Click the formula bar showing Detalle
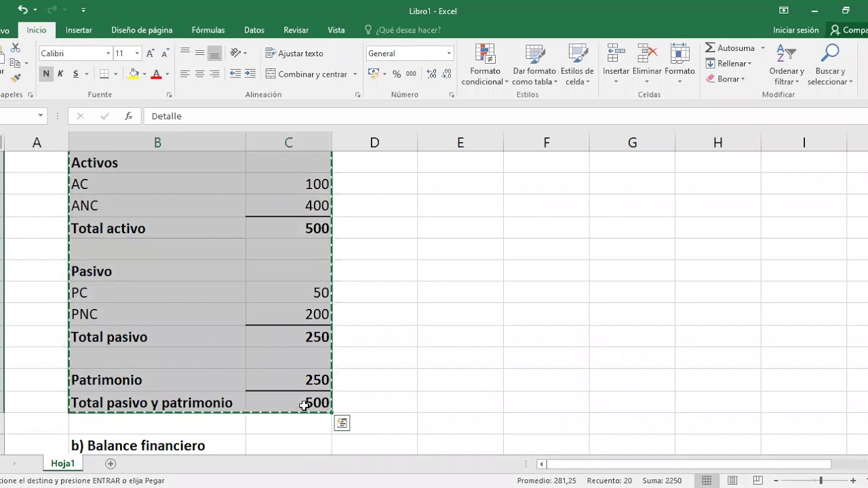This screenshot has width=868, height=488. point(505,116)
